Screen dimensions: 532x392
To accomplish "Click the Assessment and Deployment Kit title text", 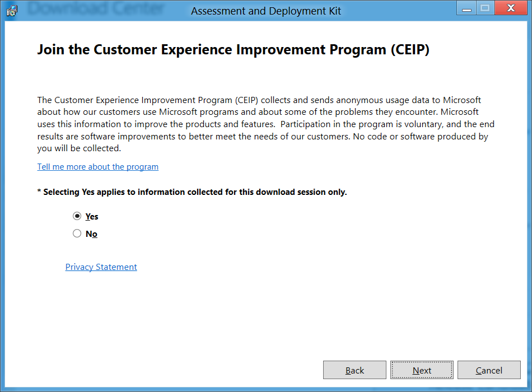I will pyautogui.click(x=266, y=11).
